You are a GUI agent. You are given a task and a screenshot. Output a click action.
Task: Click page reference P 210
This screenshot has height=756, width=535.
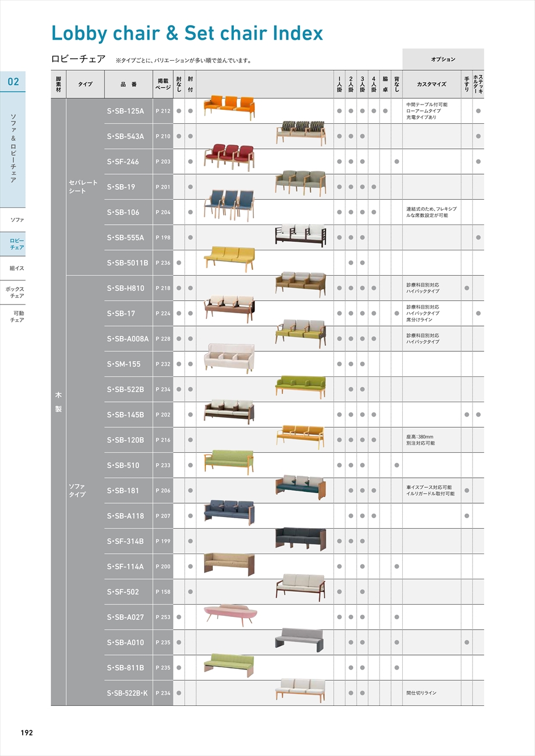point(163,136)
